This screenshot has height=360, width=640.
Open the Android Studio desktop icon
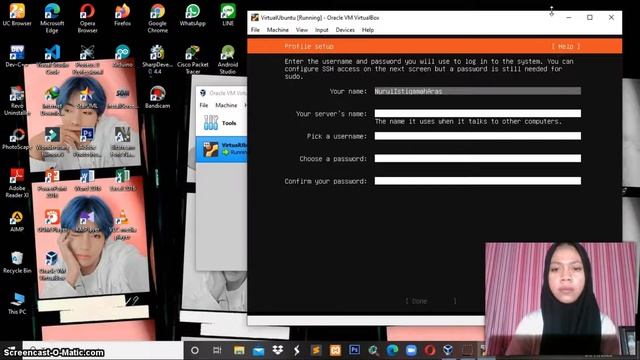[x=228, y=60]
